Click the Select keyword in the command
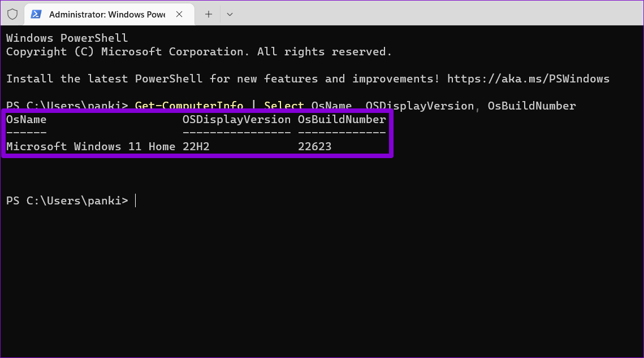Screen dimensions: 644x358 click(x=284, y=106)
